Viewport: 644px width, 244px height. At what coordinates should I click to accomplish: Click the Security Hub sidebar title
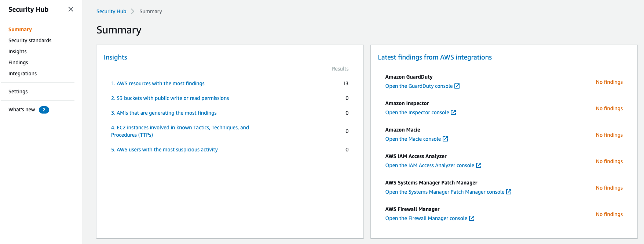tap(28, 10)
